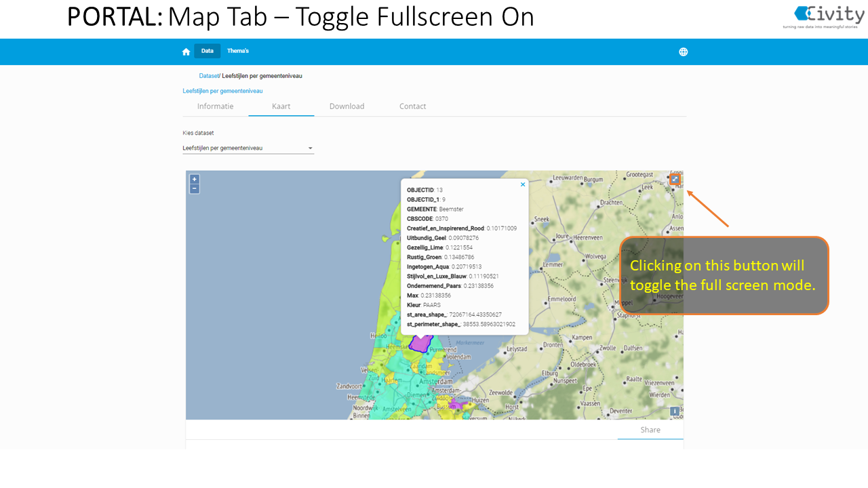This screenshot has height=488, width=868.
Task: Click the Dronten label on the map
Action: click(x=553, y=345)
